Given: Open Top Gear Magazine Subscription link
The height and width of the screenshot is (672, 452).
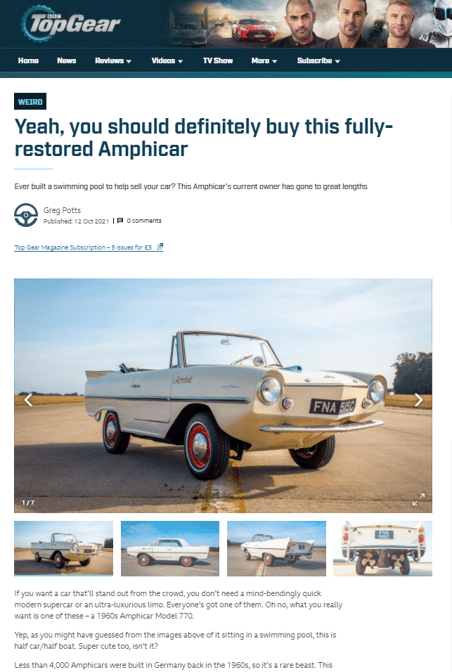Looking at the screenshot, I should pos(83,247).
